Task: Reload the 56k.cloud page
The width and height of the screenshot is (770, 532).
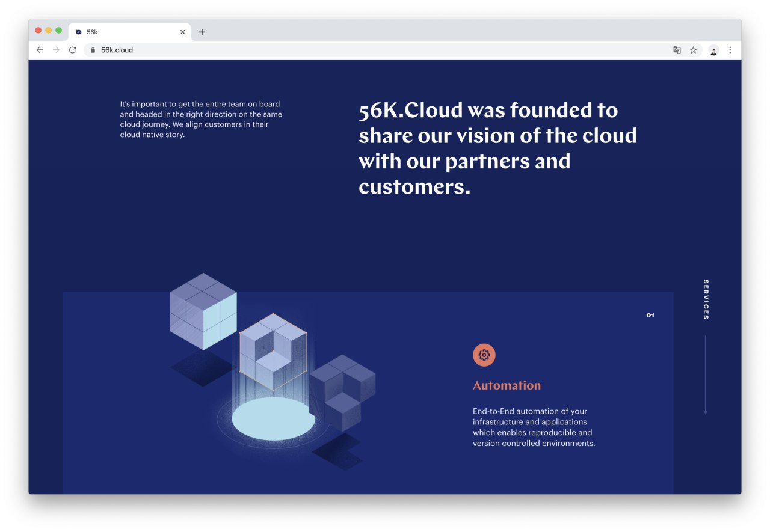Action: pos(72,50)
